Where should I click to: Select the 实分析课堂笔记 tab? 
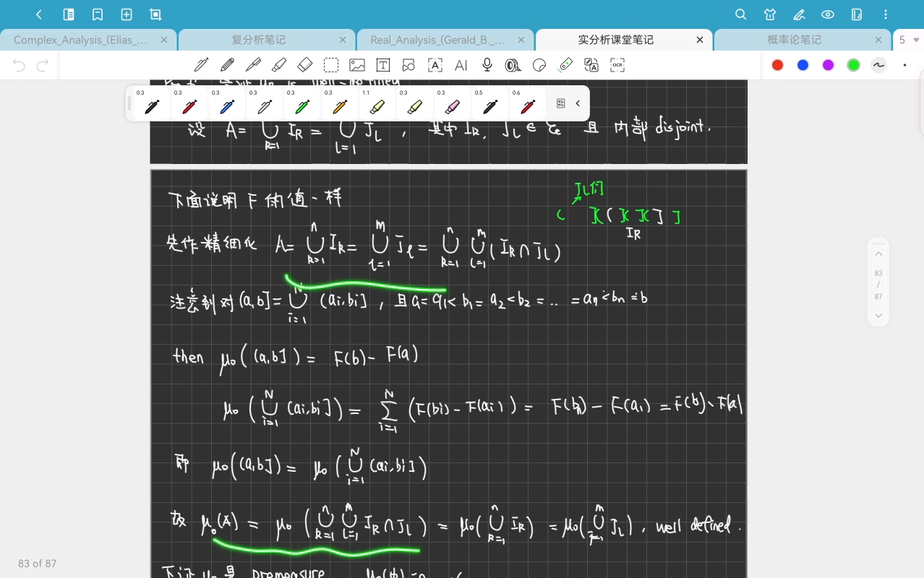(616, 40)
